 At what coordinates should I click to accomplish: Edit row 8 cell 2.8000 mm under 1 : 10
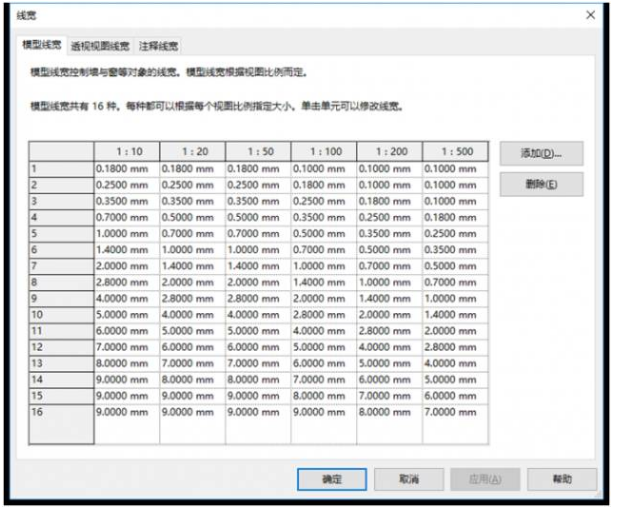[127, 282]
